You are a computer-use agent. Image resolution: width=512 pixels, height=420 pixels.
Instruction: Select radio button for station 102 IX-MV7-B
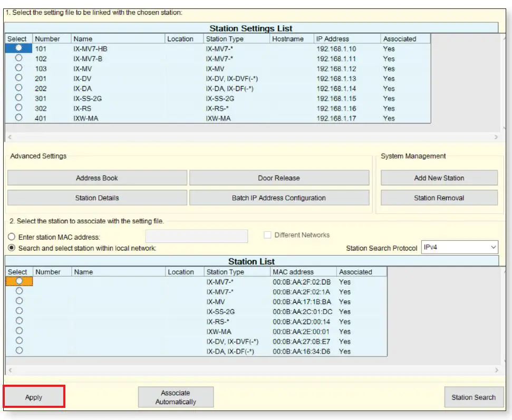click(19, 58)
